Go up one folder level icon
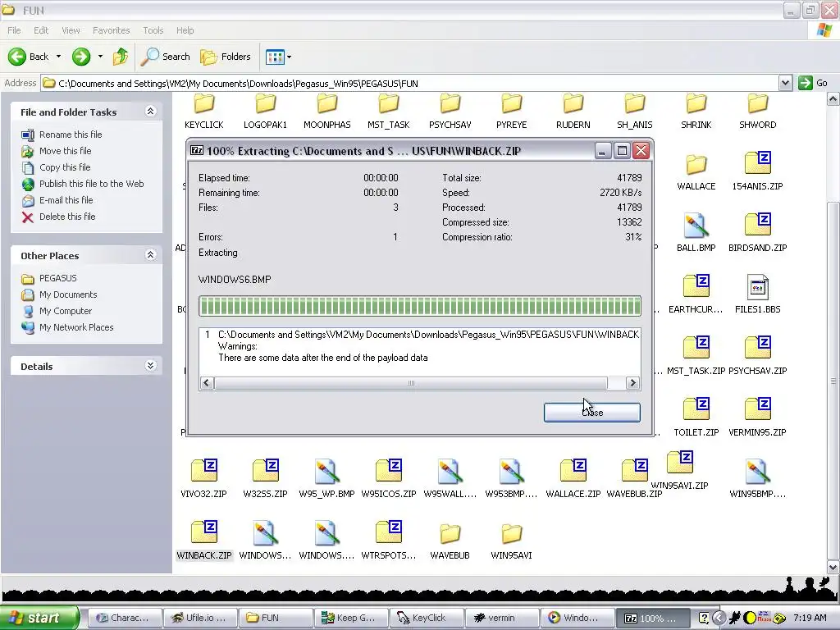Viewport: 840px width, 630px height. click(121, 57)
